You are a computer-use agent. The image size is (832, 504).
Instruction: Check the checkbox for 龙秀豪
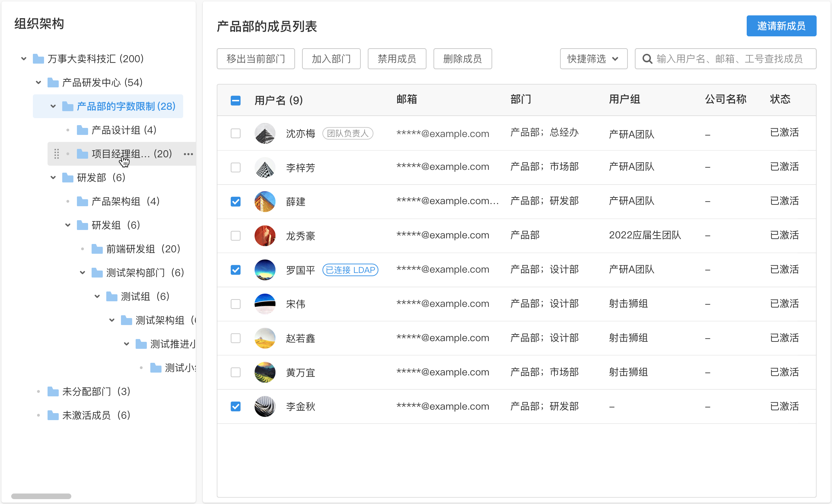tap(235, 236)
